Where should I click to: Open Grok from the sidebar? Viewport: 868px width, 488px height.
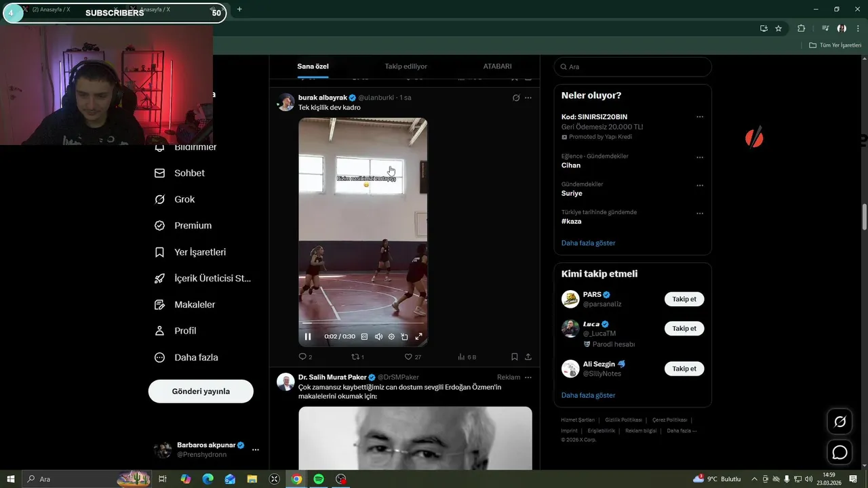[175, 199]
